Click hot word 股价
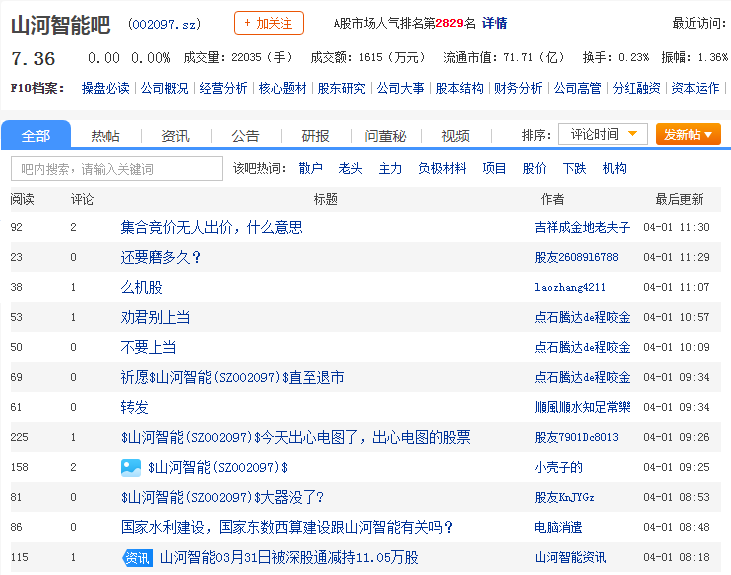Screen dimensions: 731x575 [x=534, y=168]
